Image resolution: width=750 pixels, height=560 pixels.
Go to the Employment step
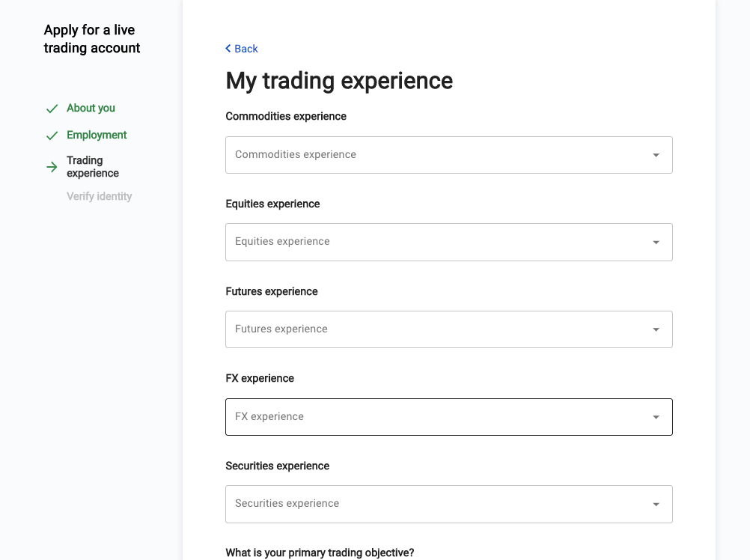click(x=97, y=135)
